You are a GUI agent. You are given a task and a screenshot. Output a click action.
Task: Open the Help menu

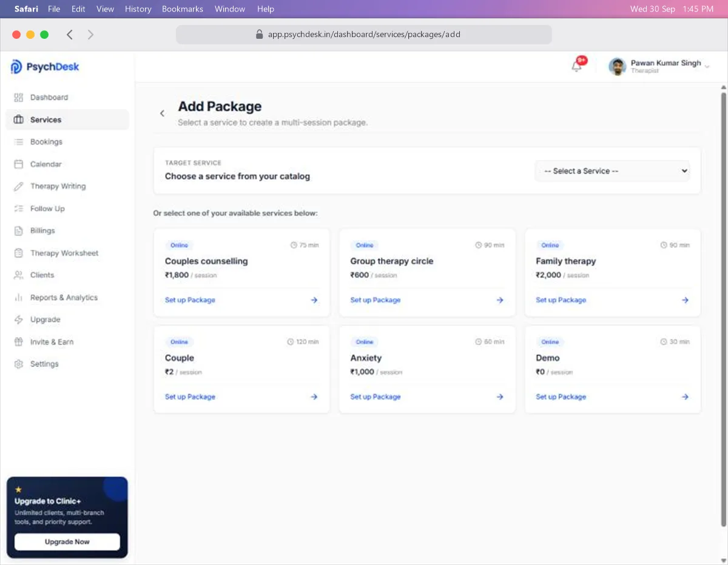coord(266,9)
